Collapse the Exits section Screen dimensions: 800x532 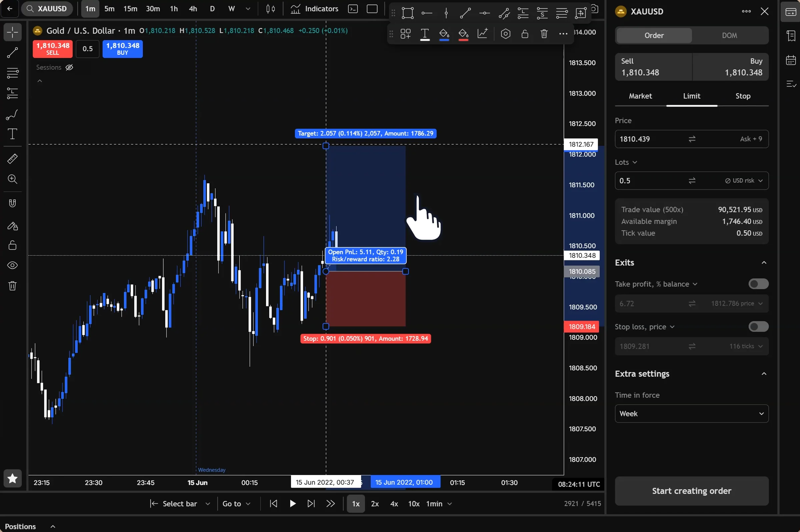[x=764, y=263]
